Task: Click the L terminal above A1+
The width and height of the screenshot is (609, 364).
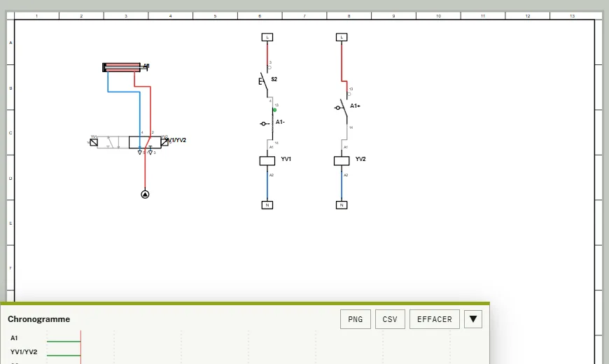Action: point(342,37)
